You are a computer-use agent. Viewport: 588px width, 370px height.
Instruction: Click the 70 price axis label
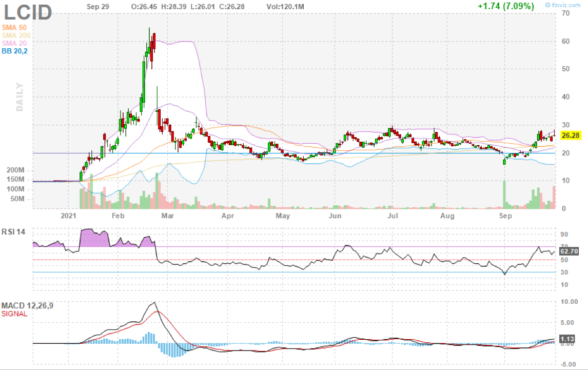tap(565, 13)
